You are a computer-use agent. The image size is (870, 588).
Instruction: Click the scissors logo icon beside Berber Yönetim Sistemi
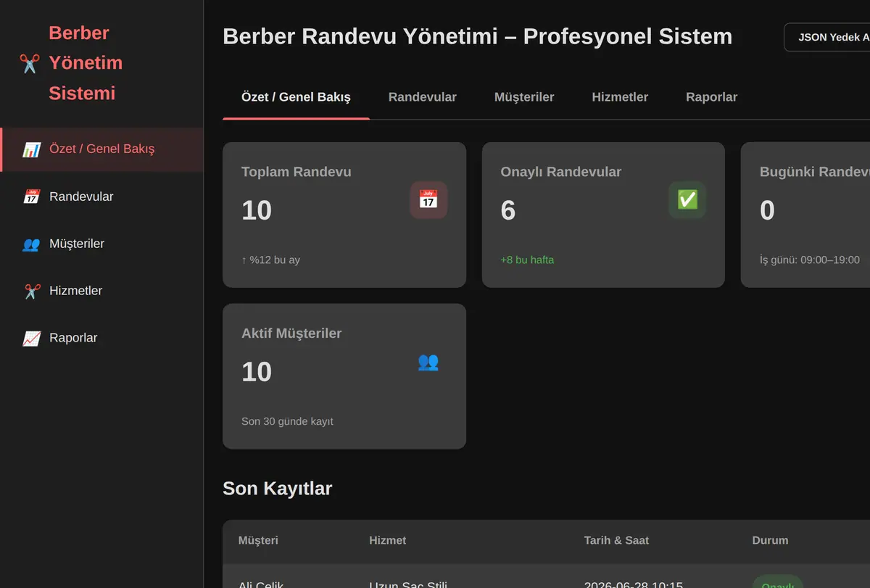[29, 63]
